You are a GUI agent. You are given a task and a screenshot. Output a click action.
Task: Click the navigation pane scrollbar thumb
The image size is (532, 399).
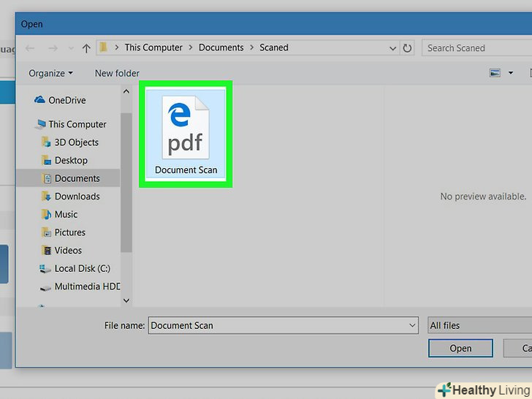126,183
